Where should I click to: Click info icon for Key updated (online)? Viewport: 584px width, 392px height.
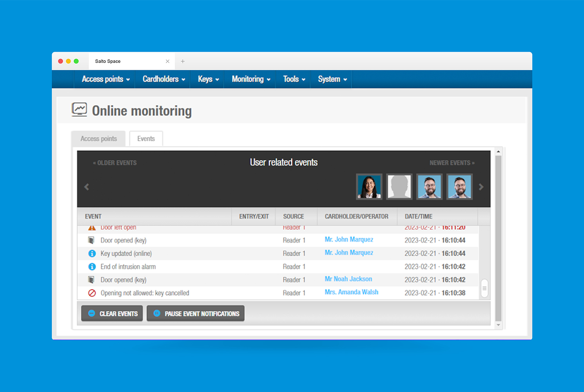[92, 254]
